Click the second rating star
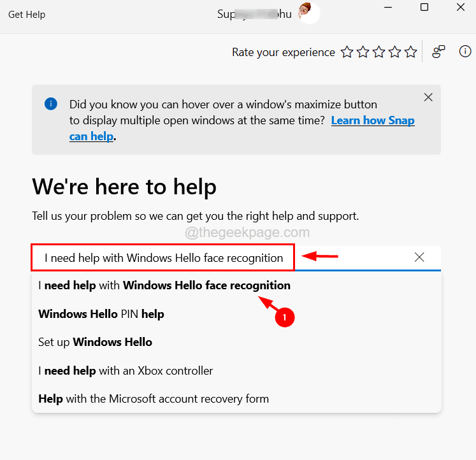This screenshot has height=460, width=476. tap(363, 52)
